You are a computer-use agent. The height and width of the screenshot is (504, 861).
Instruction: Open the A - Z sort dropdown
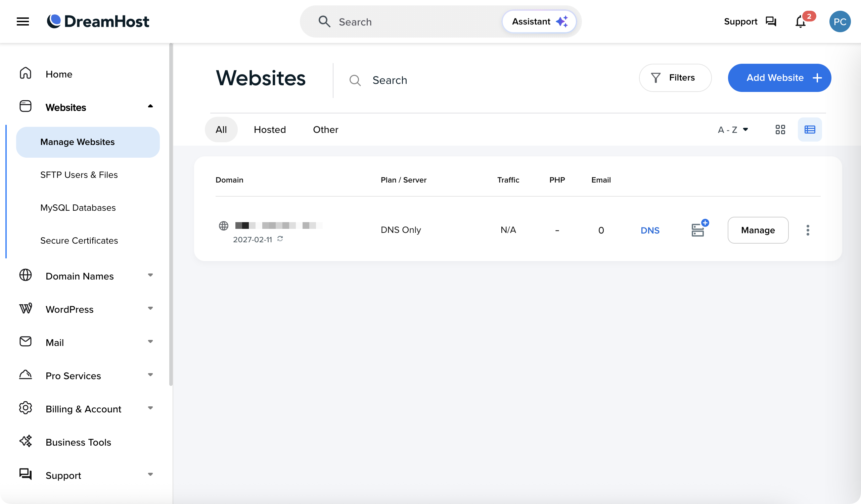(733, 130)
